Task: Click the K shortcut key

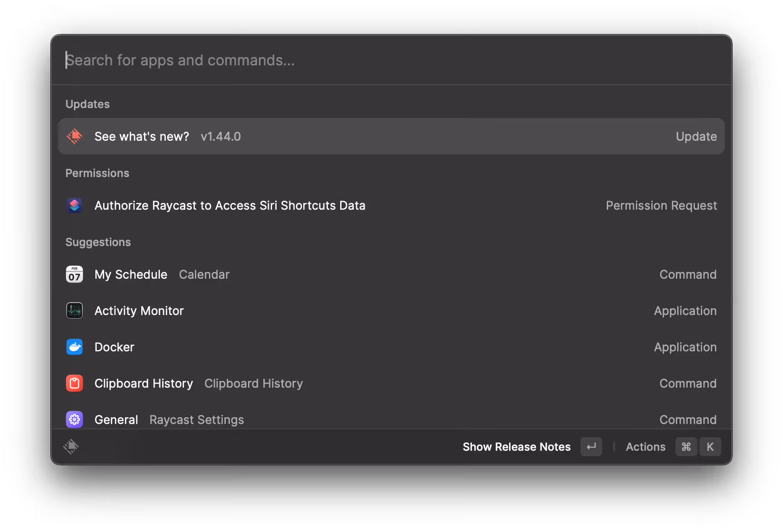Action: pyautogui.click(x=710, y=447)
